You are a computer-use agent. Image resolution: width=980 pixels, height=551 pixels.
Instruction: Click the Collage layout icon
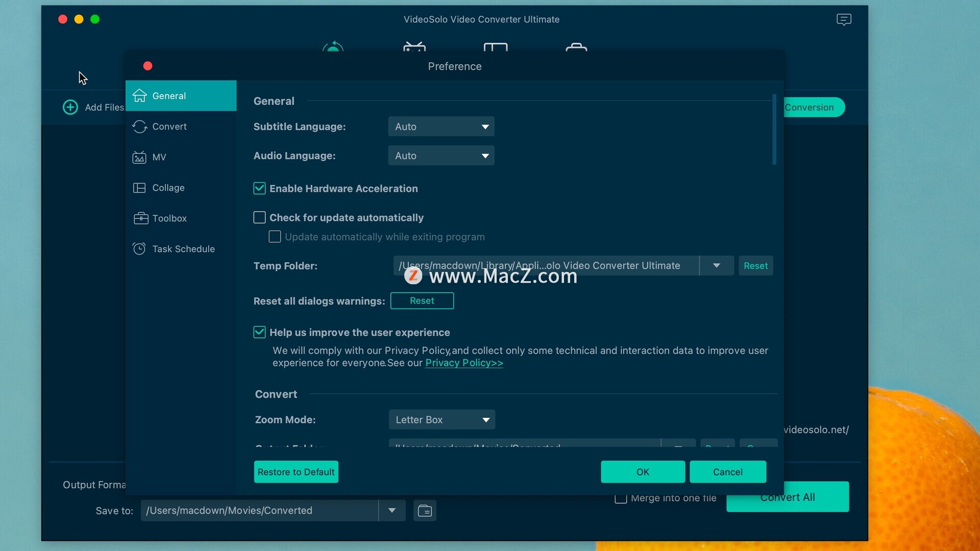point(139,188)
